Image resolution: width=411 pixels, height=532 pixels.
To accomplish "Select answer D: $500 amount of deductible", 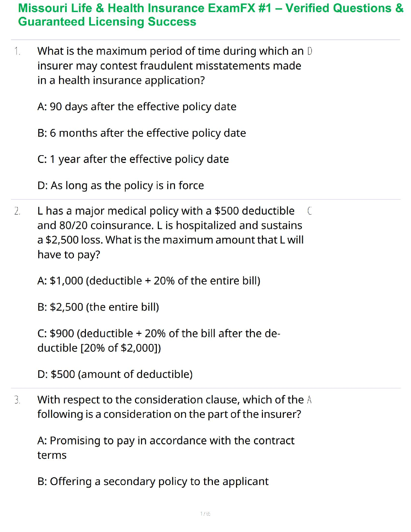I will pyautogui.click(x=115, y=374).
